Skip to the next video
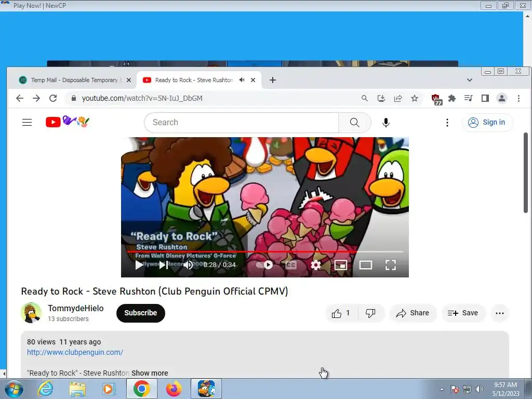Screen dimensions: 532x399 164,265
